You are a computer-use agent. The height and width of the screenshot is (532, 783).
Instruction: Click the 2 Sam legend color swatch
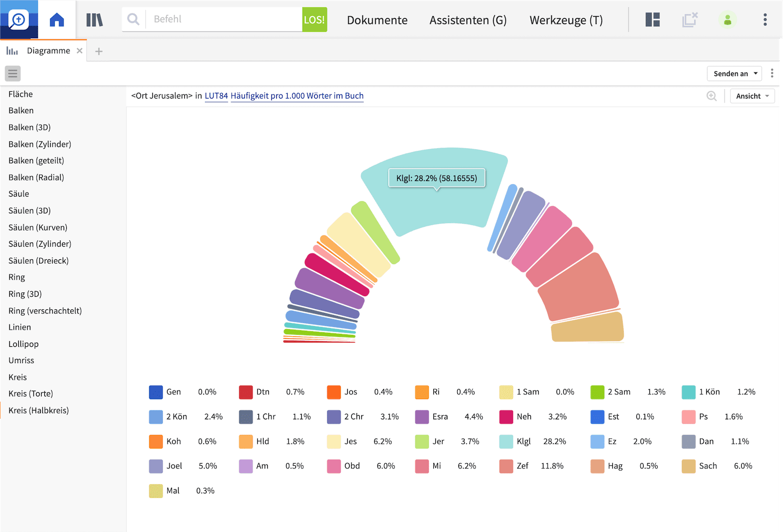(x=597, y=392)
